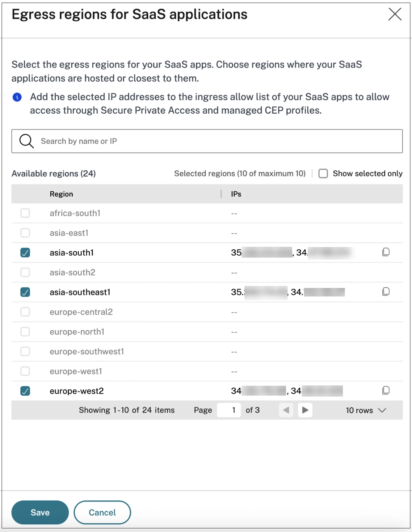Focus the Search by name or IP field

[x=207, y=141]
